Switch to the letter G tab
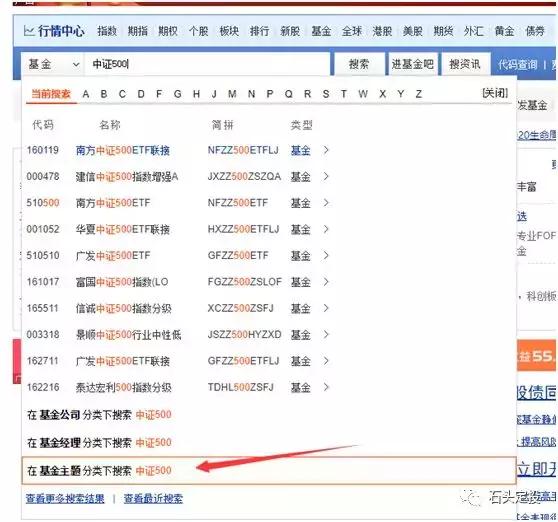The width and height of the screenshot is (558, 522). 178,94
